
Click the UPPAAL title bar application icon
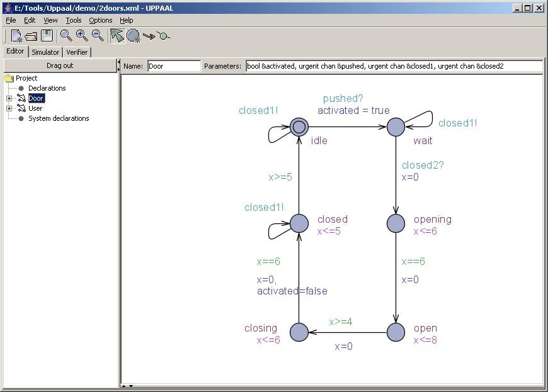tap(8, 8)
